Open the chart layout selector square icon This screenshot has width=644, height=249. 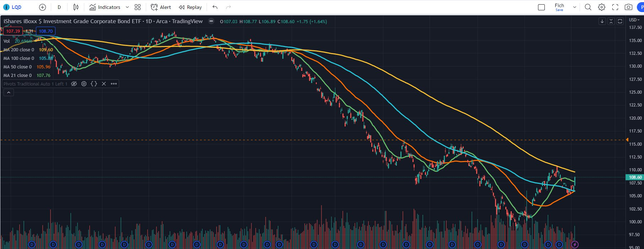542,7
